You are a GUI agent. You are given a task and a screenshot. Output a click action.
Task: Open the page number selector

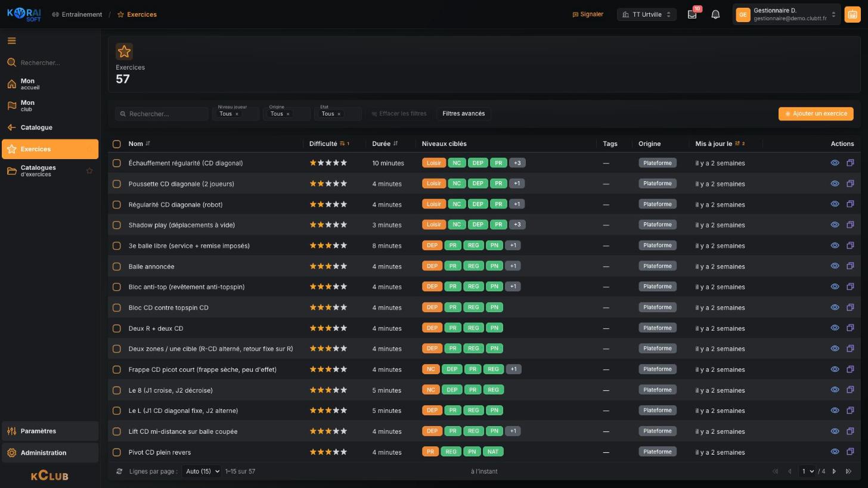coord(807,471)
